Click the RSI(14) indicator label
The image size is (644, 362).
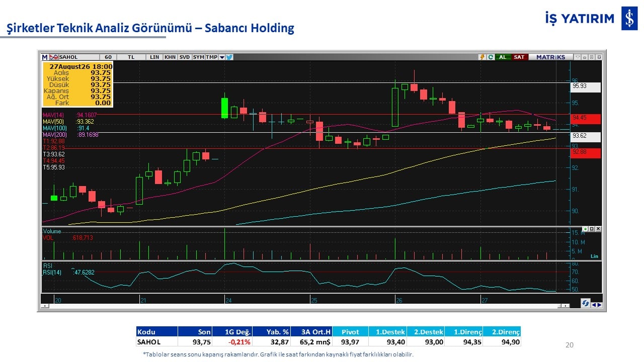pyautogui.click(x=52, y=272)
